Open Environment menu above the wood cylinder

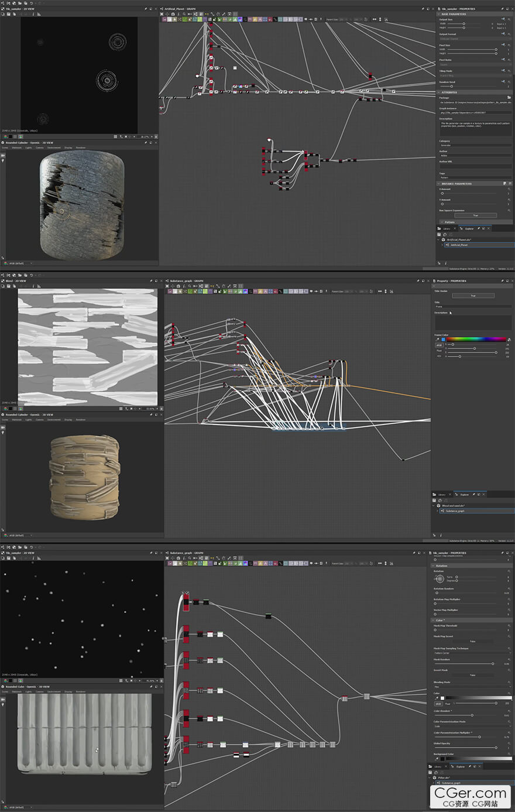pyautogui.click(x=54, y=148)
